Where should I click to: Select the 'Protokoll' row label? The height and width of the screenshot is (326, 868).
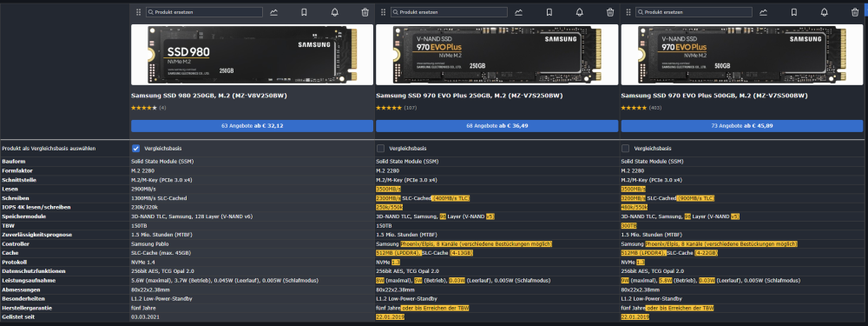point(15,263)
